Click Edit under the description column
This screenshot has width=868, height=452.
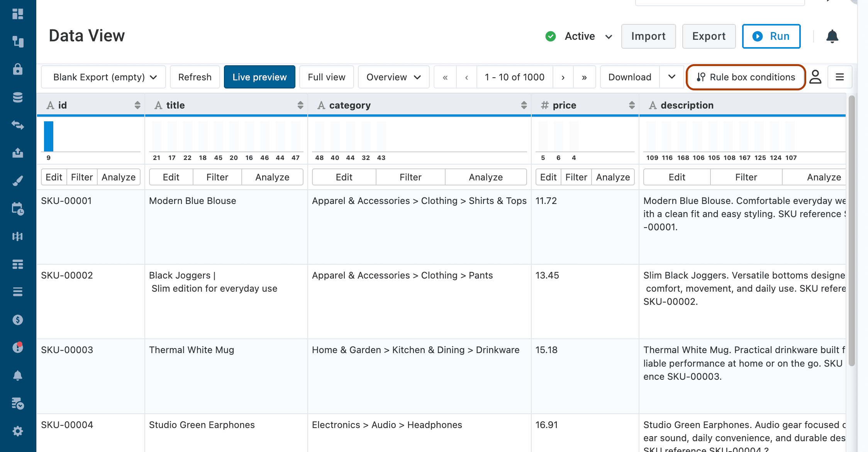677,177
